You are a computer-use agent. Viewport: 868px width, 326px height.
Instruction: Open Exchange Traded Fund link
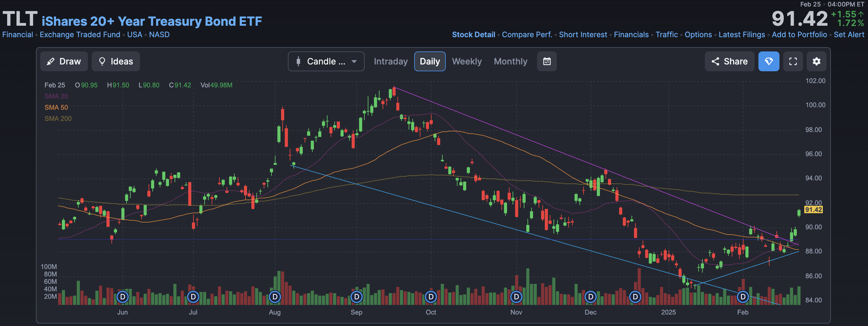[x=80, y=35]
